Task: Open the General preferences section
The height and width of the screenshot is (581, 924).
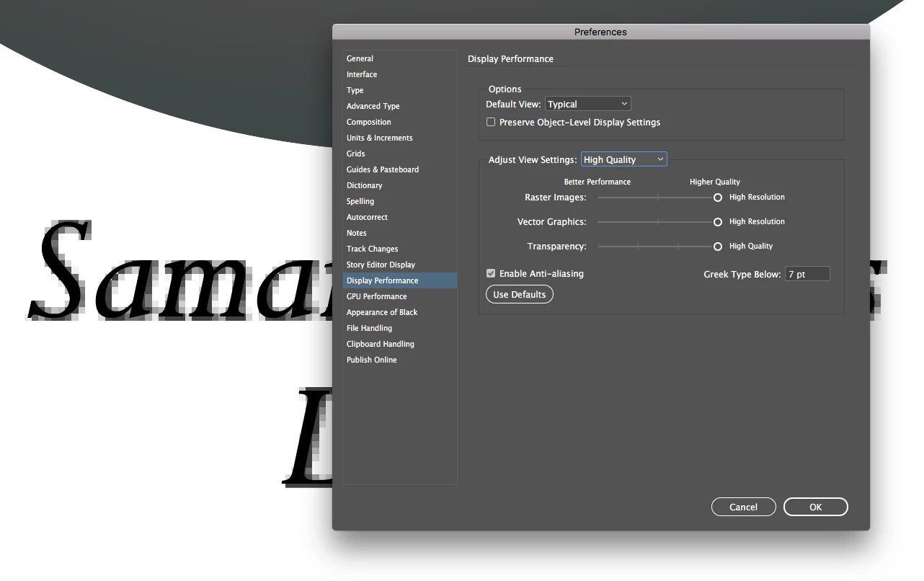Action: pos(400,58)
